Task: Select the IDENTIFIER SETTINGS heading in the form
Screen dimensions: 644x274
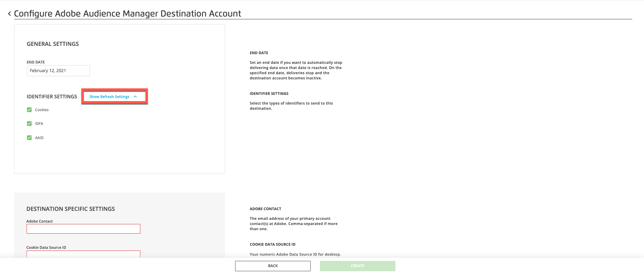Action: point(52,97)
